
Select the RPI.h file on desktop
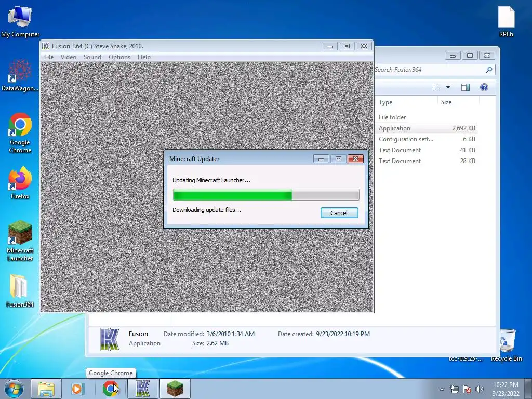pos(506,21)
